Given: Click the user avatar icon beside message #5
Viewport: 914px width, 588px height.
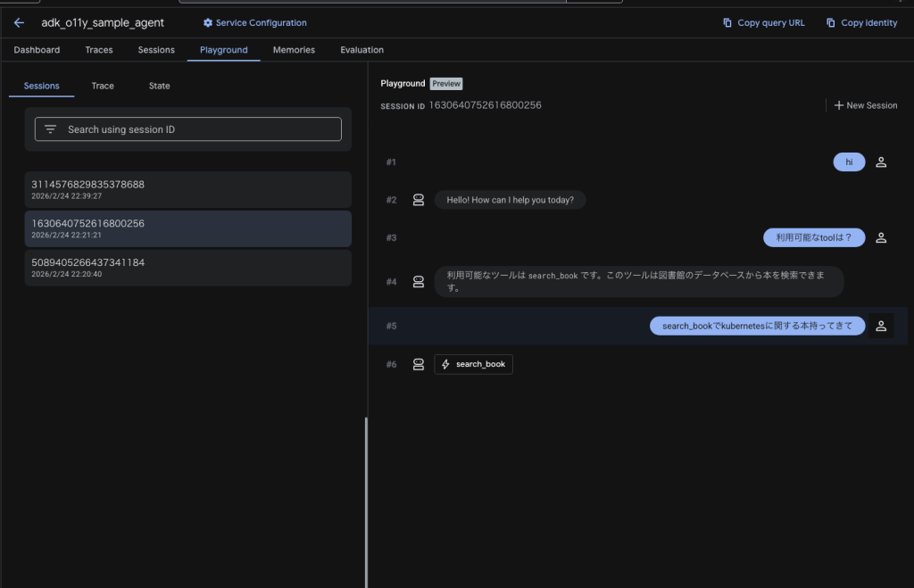Looking at the screenshot, I should tap(881, 326).
